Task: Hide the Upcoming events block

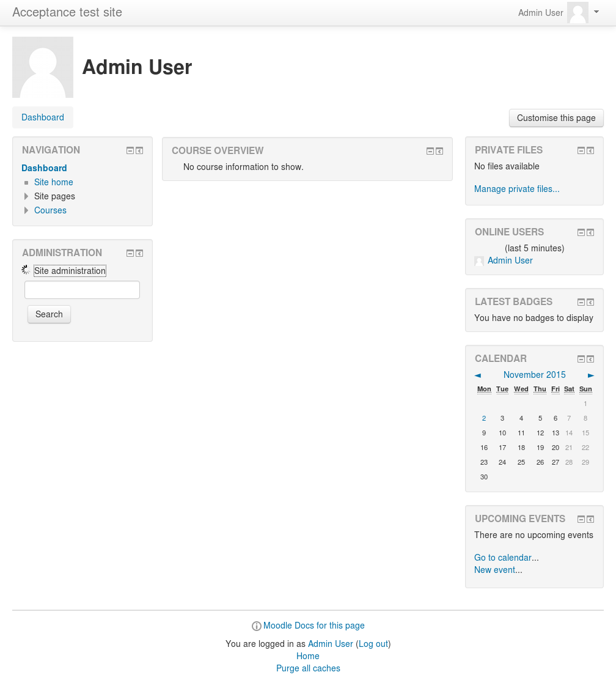Action: click(581, 519)
